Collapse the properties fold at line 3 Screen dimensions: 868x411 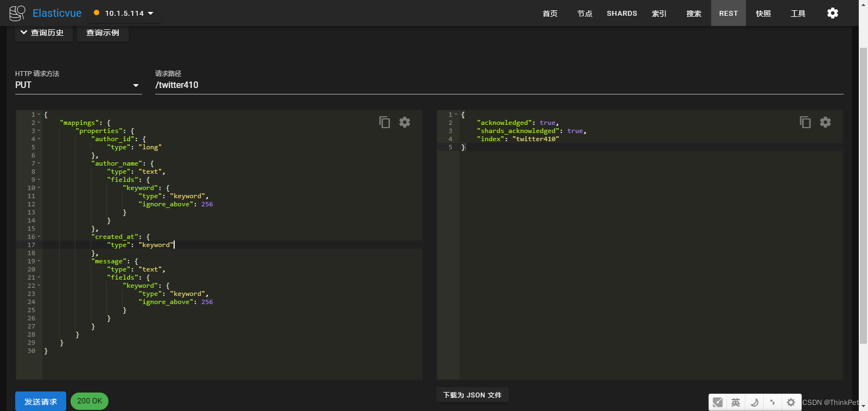(39, 131)
